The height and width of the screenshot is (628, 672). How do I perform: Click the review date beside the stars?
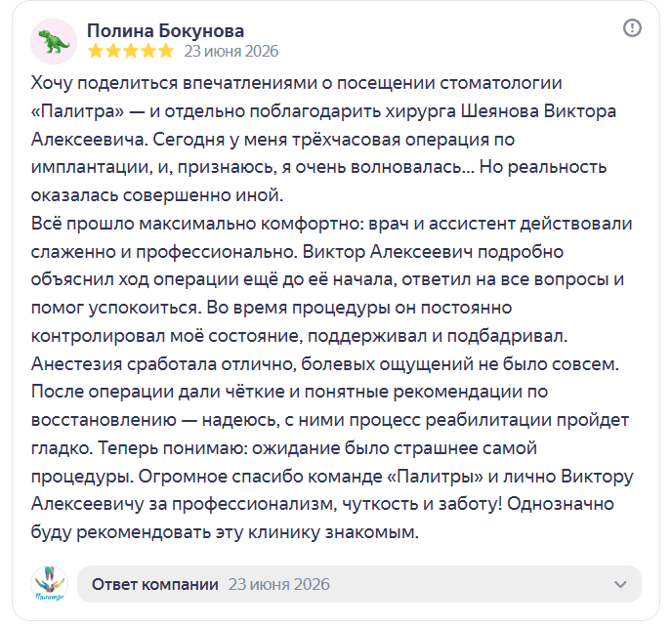pyautogui.click(x=231, y=51)
